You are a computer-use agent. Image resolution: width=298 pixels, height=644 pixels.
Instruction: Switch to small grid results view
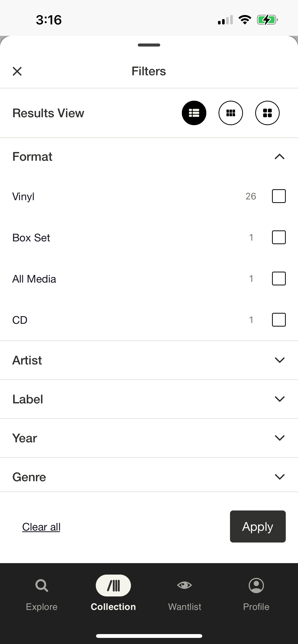[231, 113]
